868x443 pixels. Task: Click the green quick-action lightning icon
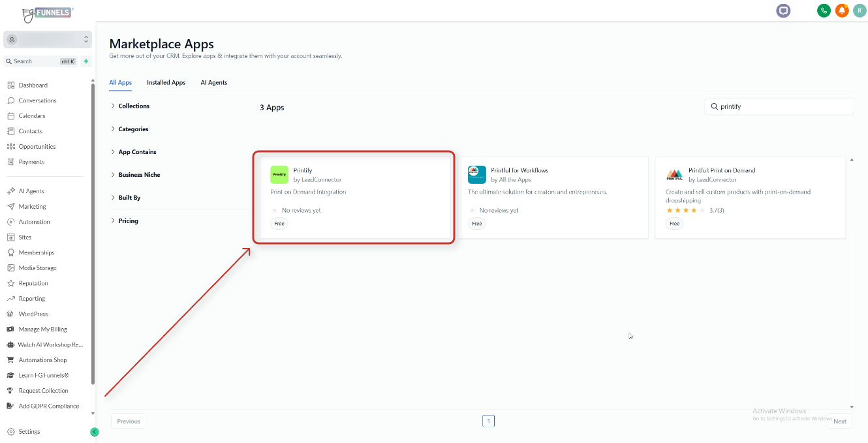[86, 61]
